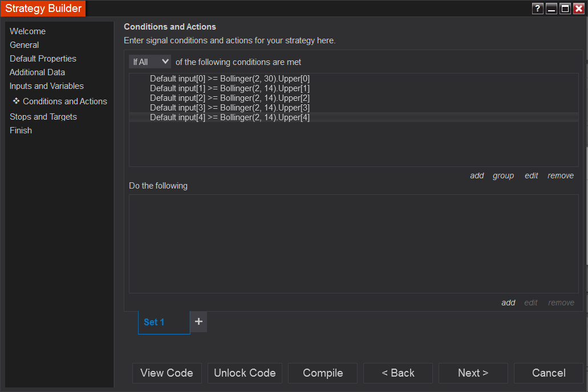Close the Strategy Builder window

click(579, 9)
